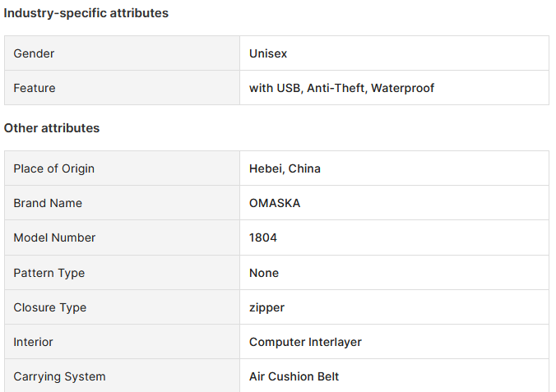This screenshot has height=392, width=556.
Task: Click the Unisex value cell
Action: (x=394, y=53)
